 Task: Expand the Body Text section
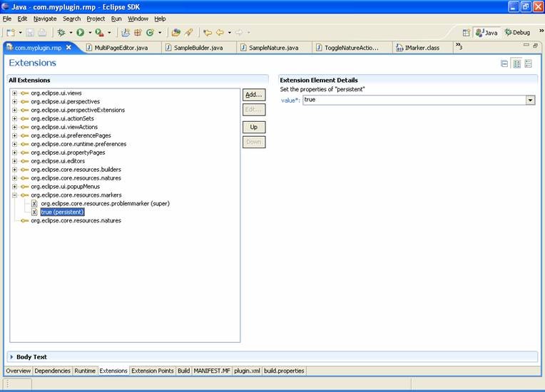coord(11,357)
